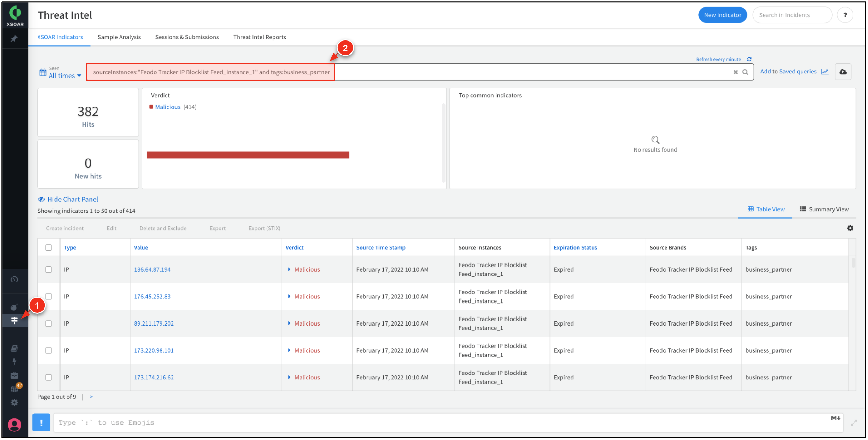The width and height of the screenshot is (868, 440).
Task: Click the emoji message input box
Action: [448, 423]
